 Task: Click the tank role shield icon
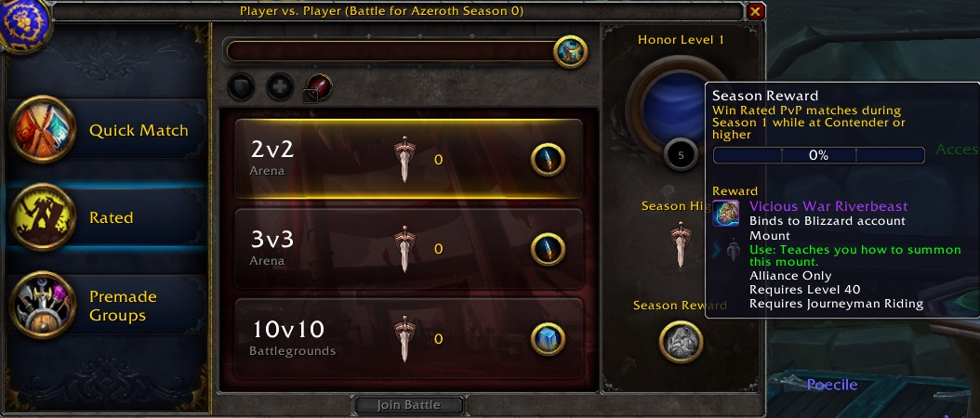tap(241, 86)
